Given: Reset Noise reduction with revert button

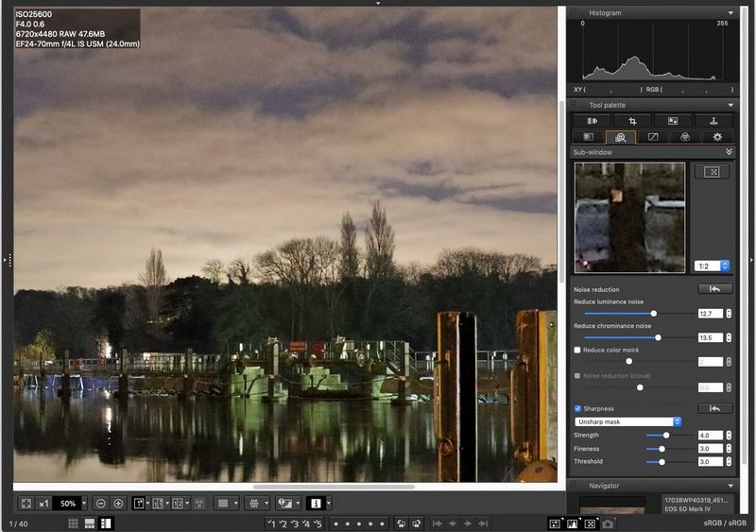Looking at the screenshot, I should (713, 289).
